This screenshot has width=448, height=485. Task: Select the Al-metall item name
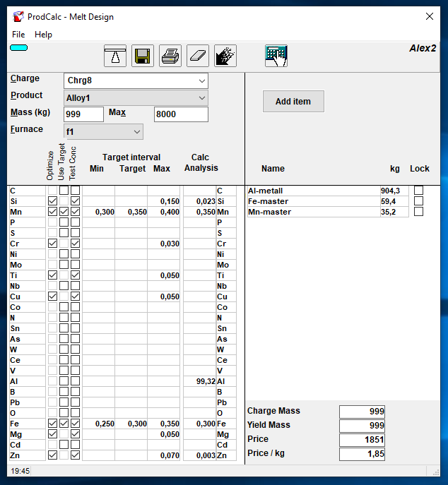(x=314, y=191)
